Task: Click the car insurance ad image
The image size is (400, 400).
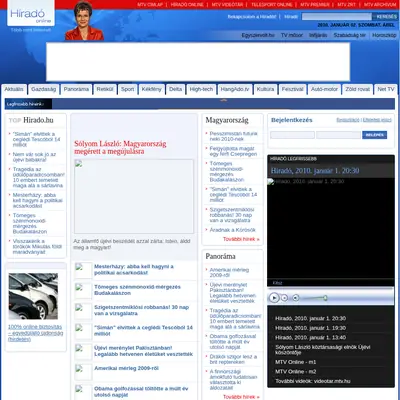Action: tap(33, 296)
